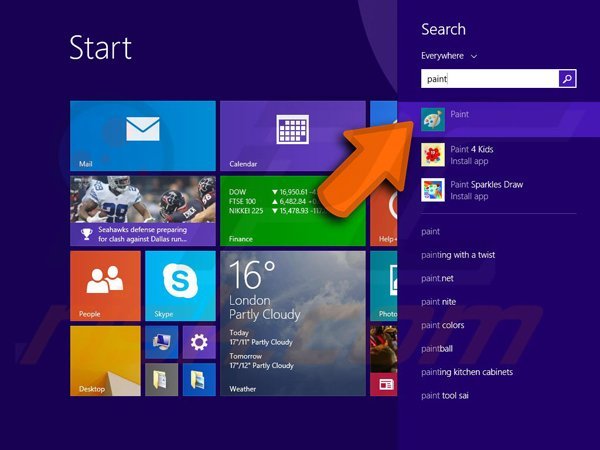Open the red news reader tile

point(384,361)
